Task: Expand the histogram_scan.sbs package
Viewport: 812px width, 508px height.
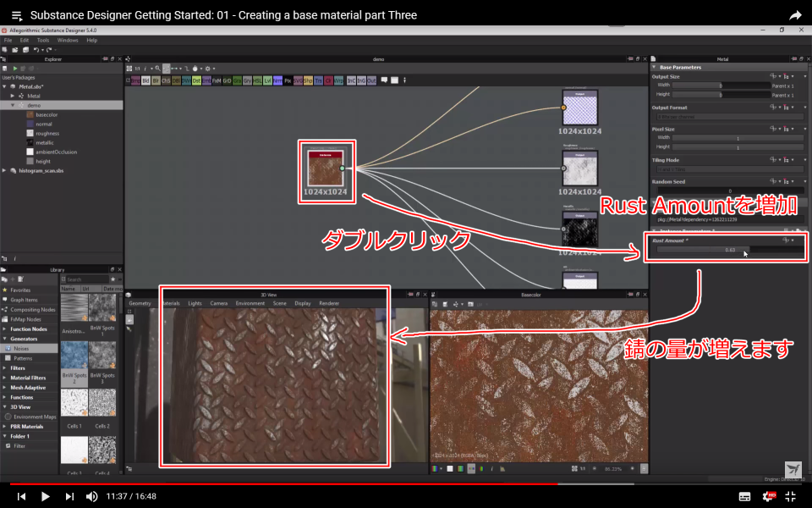Action: click(5, 170)
